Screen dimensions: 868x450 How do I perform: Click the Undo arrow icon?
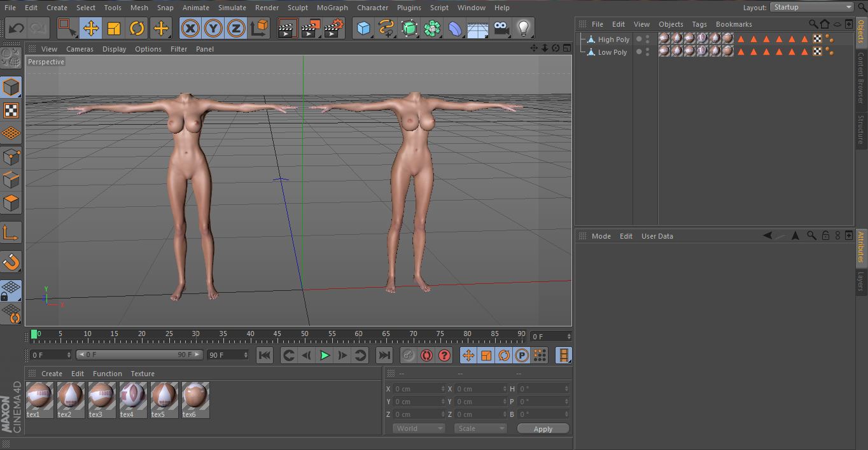16,28
